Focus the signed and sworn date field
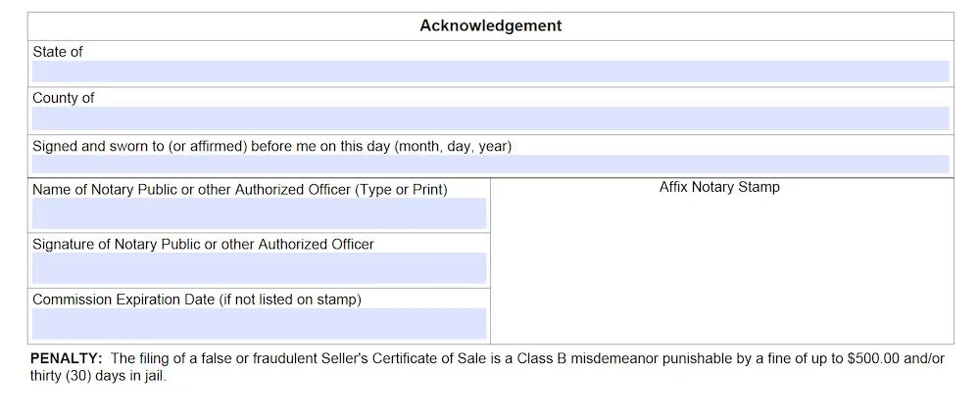The height and width of the screenshot is (417, 980). [490, 164]
